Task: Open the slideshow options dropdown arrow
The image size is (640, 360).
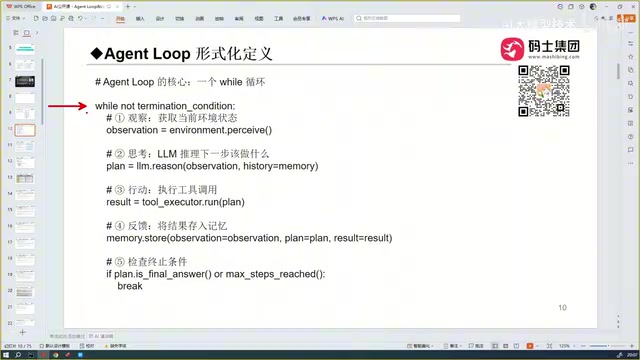Action: click(x=537, y=346)
